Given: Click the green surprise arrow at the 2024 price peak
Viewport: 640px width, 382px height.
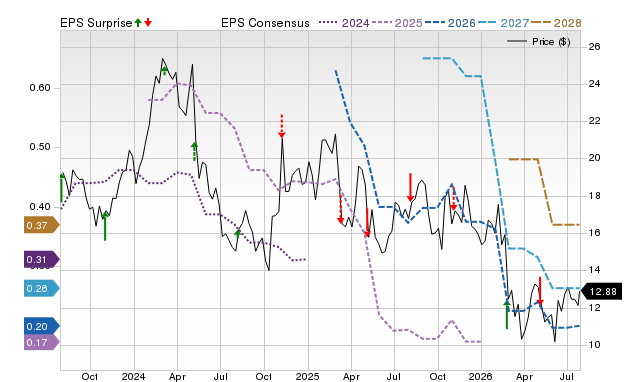Looking at the screenshot, I should (x=164, y=71).
